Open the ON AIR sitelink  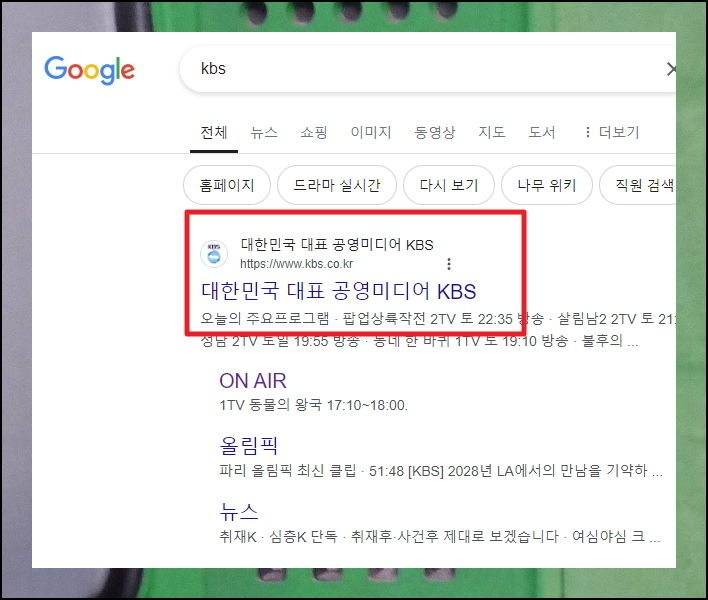click(x=253, y=381)
